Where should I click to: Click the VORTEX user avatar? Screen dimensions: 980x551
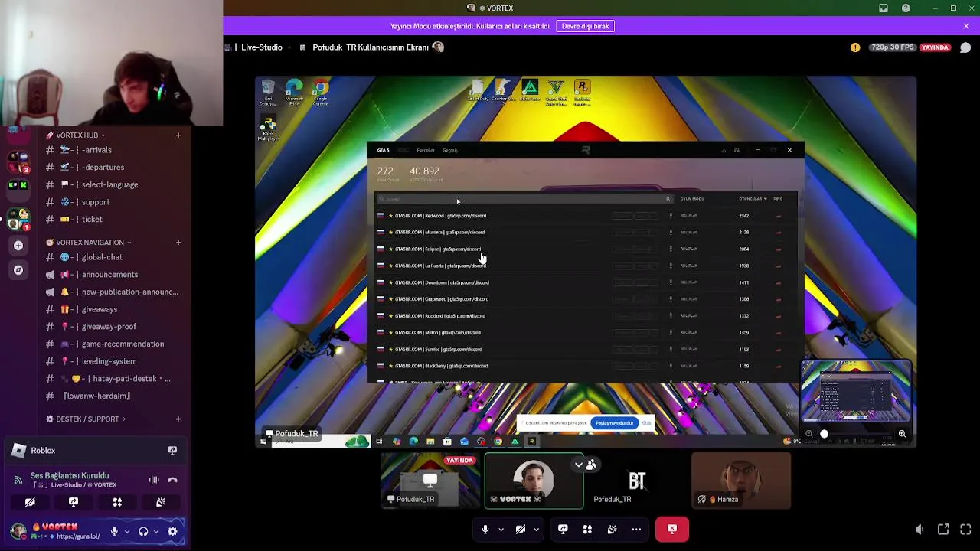[18, 531]
